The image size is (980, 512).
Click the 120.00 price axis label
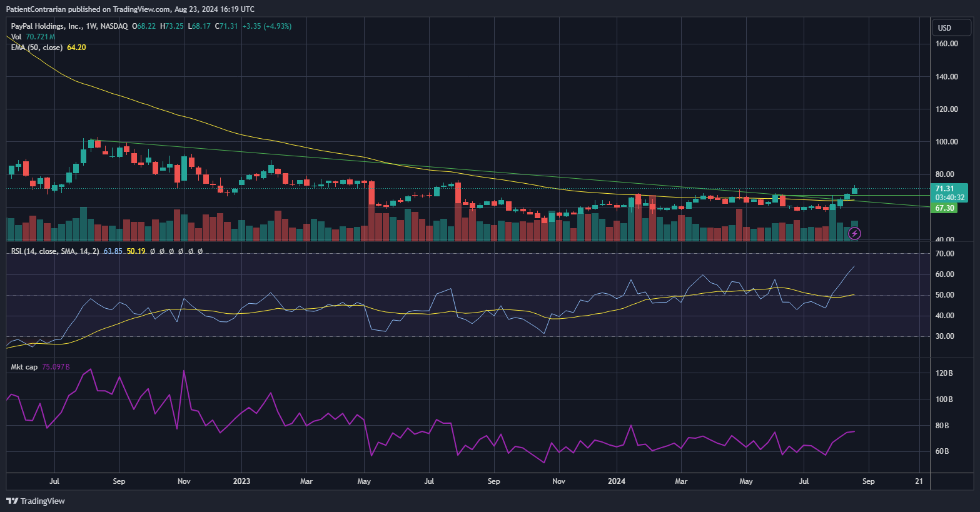[947, 109]
